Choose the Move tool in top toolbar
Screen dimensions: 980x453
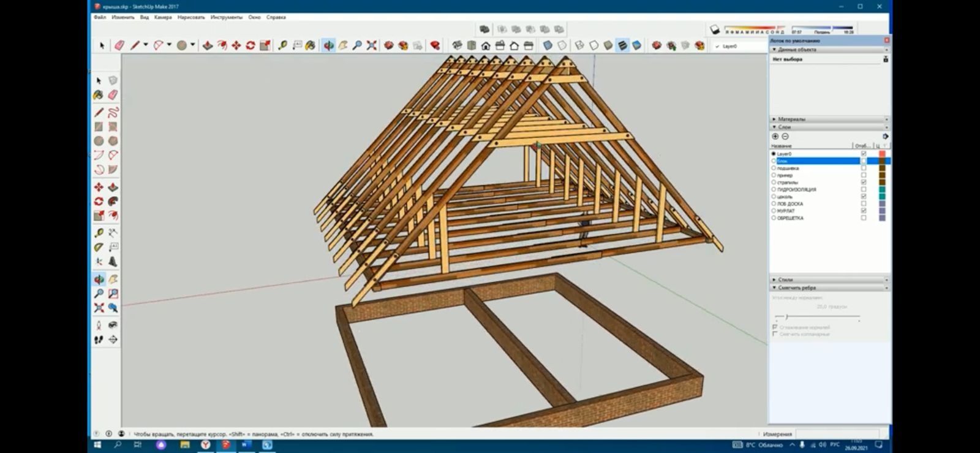point(236,45)
